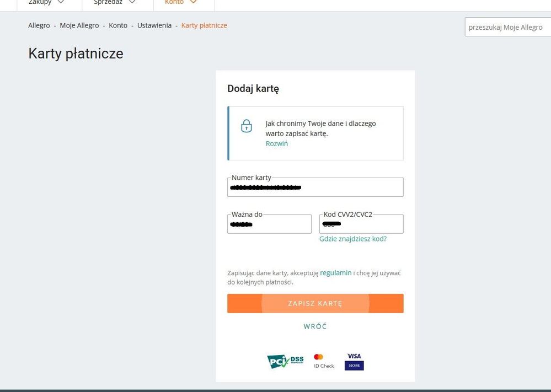Expand the Konto dropdown menu
Viewport: 551px width, 392px height.
(181, 2)
